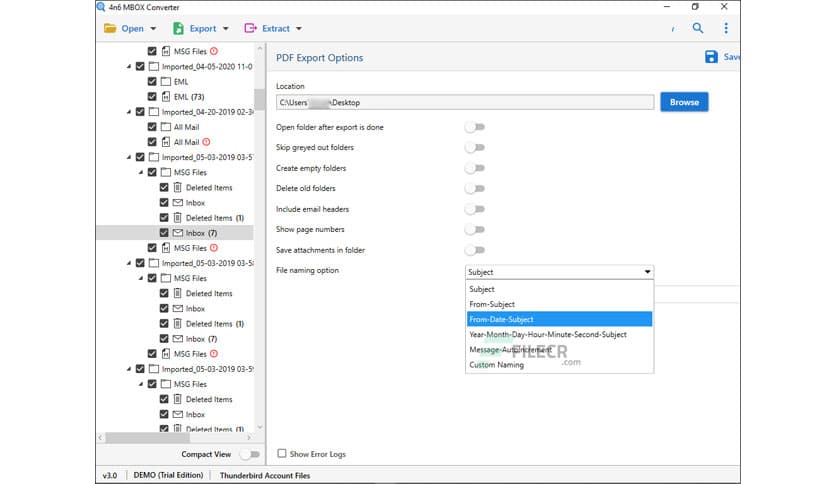Collapse the Imported_04-20-2019 02-3 tree node
836x484 pixels.
[x=129, y=112]
